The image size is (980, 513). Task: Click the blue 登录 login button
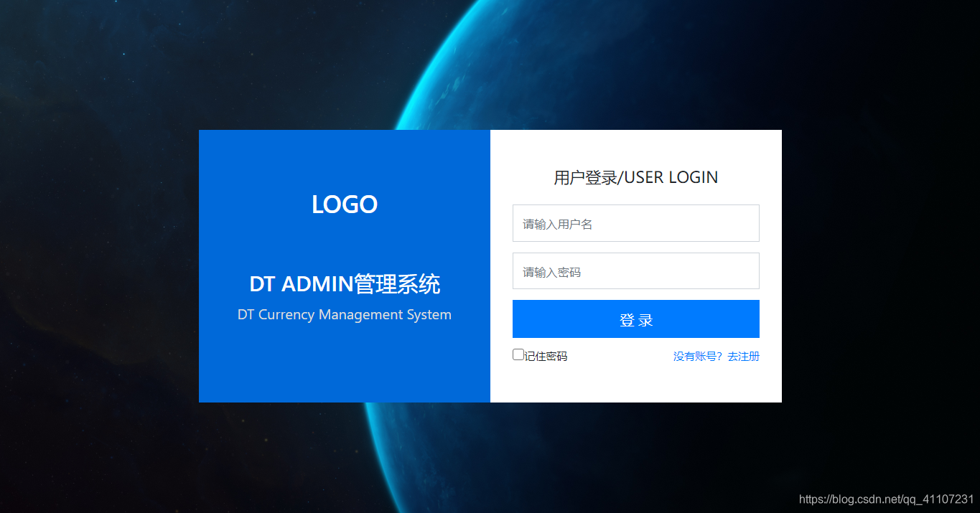pyautogui.click(x=635, y=319)
